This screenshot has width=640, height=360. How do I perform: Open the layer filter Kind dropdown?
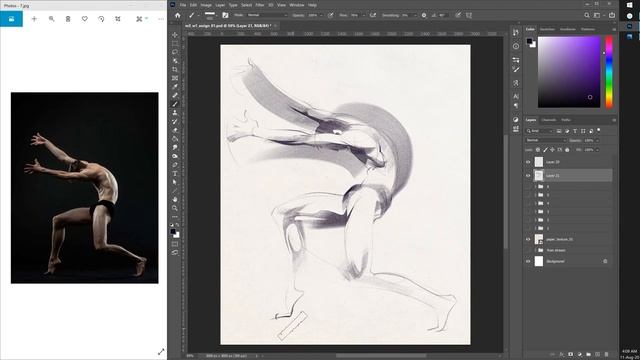(540, 131)
